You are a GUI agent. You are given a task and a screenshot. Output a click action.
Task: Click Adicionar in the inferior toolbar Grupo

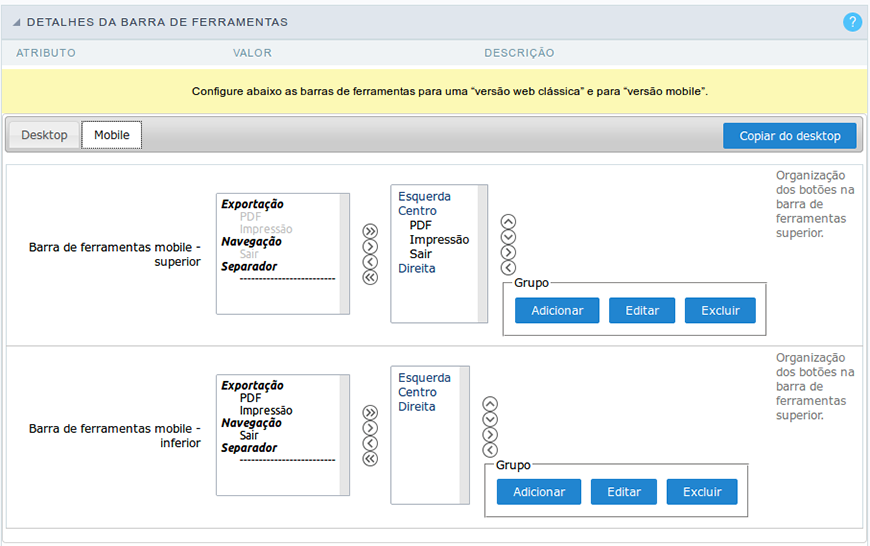pos(539,492)
